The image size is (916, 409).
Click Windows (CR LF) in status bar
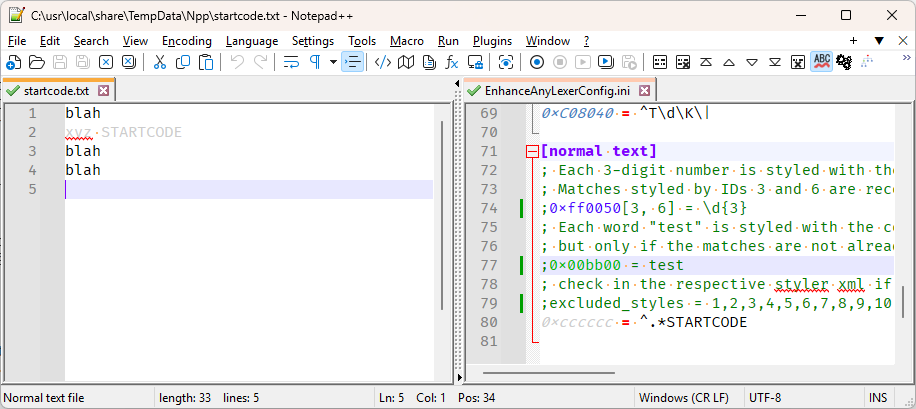683,398
